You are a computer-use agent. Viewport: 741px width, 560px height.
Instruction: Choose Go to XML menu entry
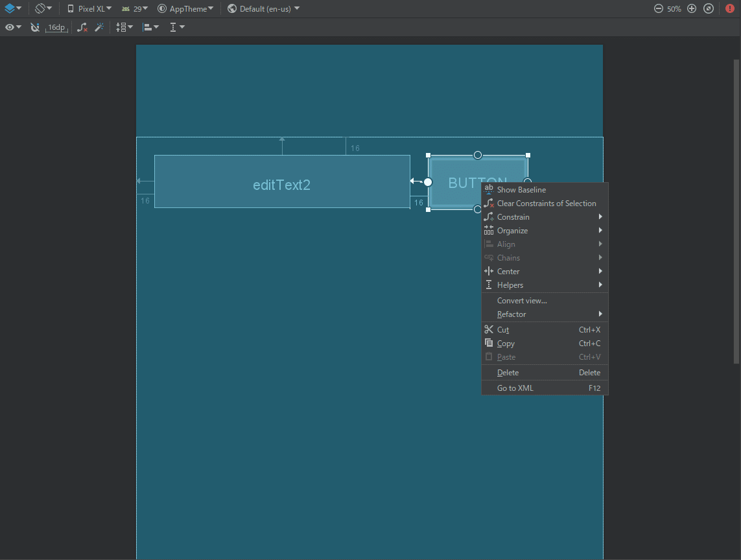click(545, 388)
